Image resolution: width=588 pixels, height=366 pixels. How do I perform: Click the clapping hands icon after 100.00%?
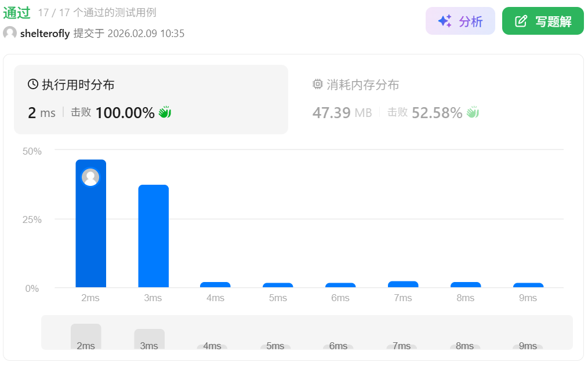point(165,112)
